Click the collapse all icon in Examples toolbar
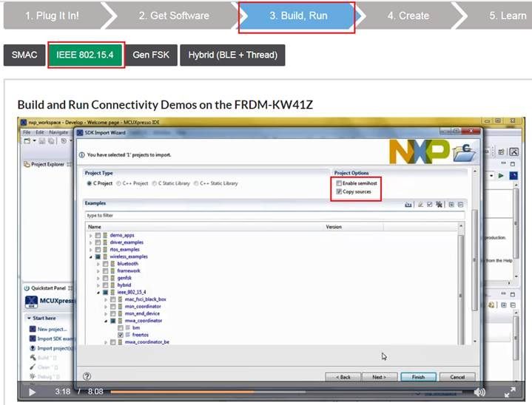This screenshot has height=405, width=532. (460, 205)
